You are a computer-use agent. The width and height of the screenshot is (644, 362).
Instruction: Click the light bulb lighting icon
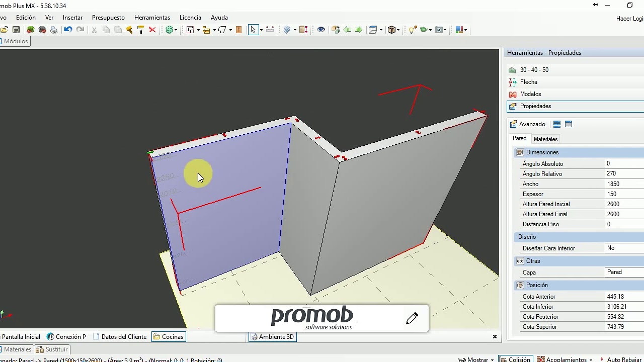point(413,30)
